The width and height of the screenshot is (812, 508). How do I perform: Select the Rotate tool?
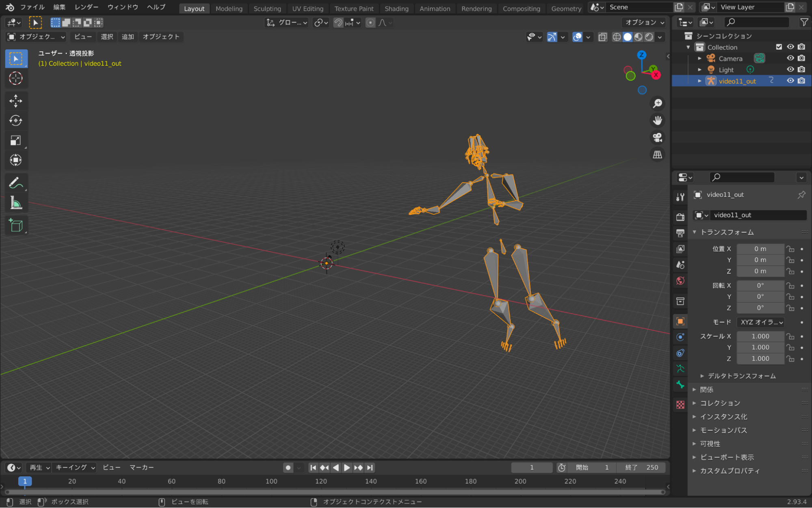16,120
